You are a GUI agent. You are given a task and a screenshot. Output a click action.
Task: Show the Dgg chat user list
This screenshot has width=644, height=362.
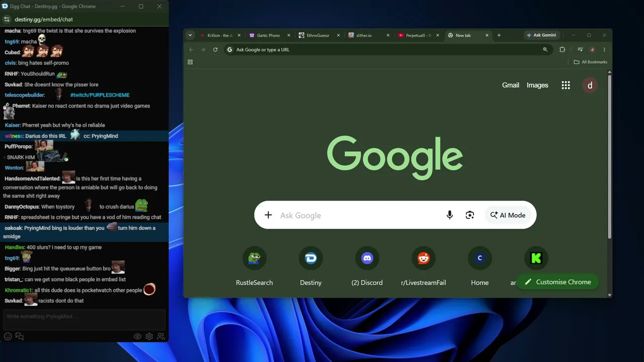click(161, 336)
